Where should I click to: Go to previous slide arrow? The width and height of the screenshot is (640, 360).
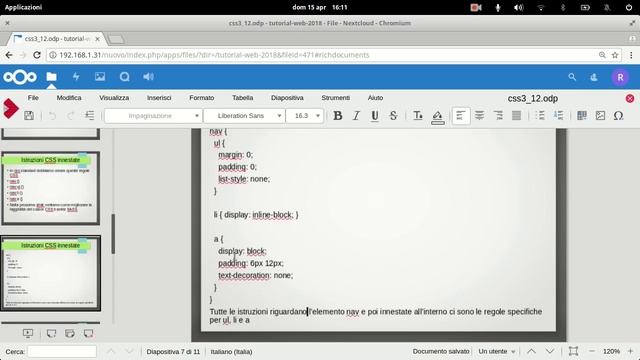[531, 351]
